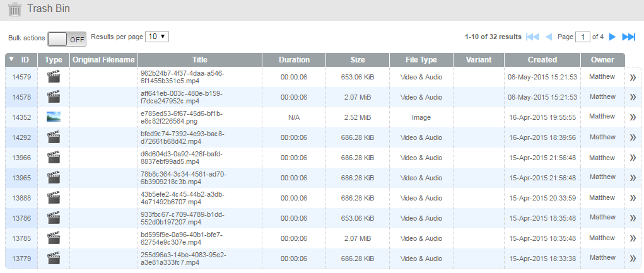The height and width of the screenshot is (273, 644).
Task: Sort the table by Created column
Action: tap(542, 60)
